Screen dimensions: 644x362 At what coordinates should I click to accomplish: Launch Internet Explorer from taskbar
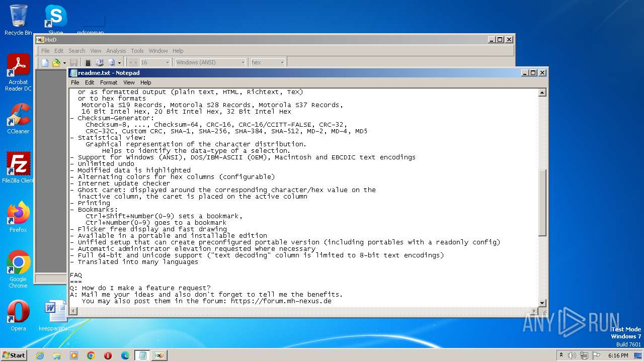coord(40,355)
